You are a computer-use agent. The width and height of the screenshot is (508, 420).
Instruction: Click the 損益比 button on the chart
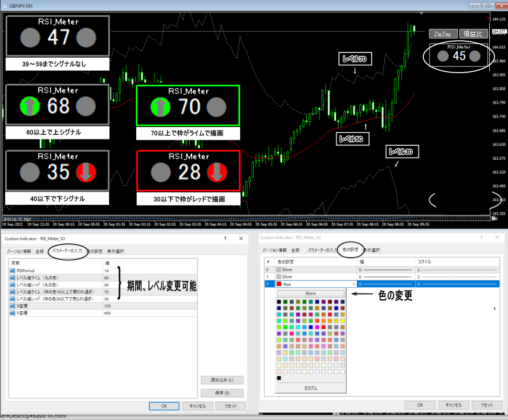(473, 34)
